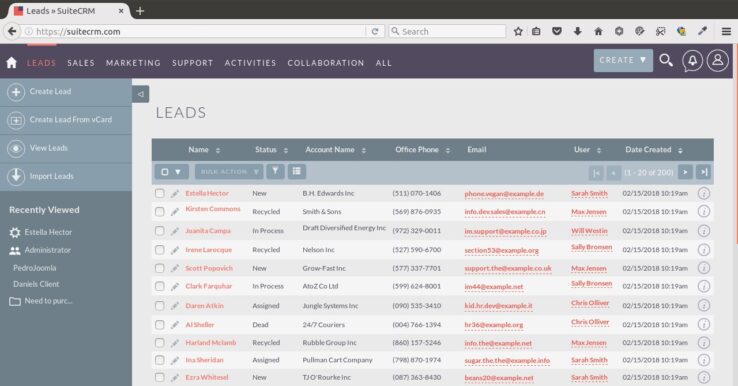Check the Scott Popovich row checkbox
Screen dimensions: 738x386
(x=160, y=268)
